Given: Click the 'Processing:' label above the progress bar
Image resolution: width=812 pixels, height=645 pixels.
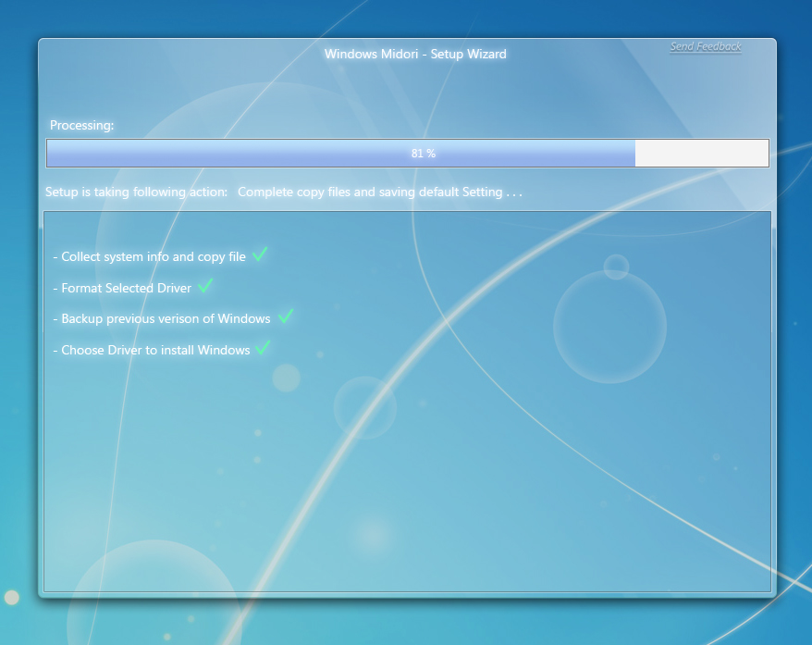Looking at the screenshot, I should [x=81, y=125].
